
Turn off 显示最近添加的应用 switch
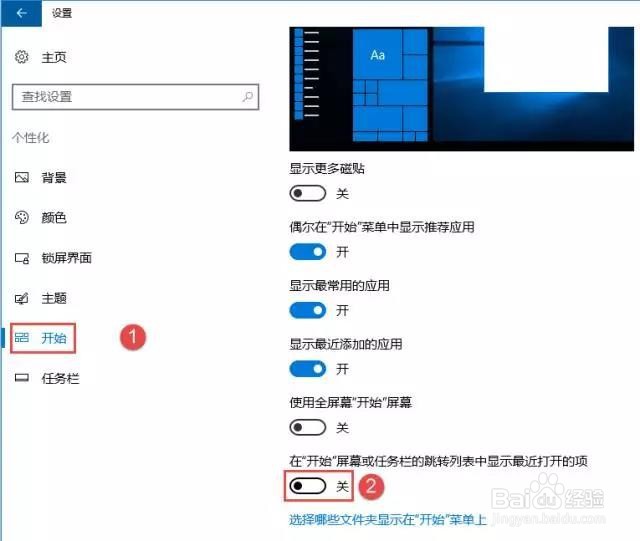308,369
